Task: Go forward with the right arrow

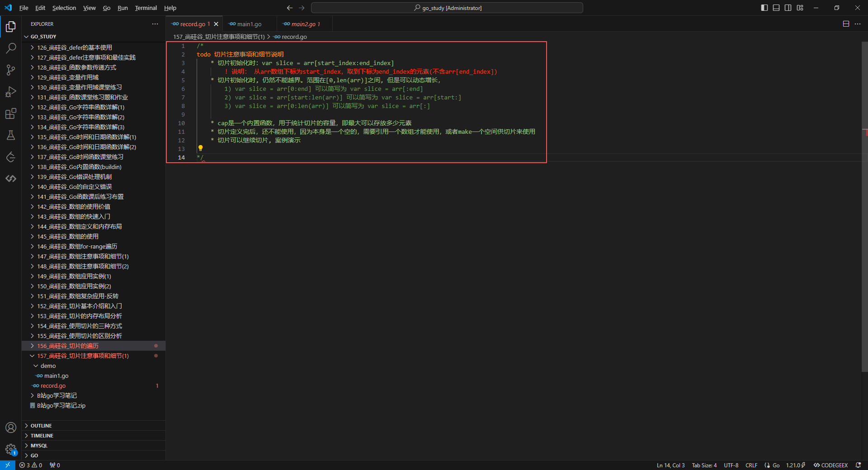Action: [302, 8]
